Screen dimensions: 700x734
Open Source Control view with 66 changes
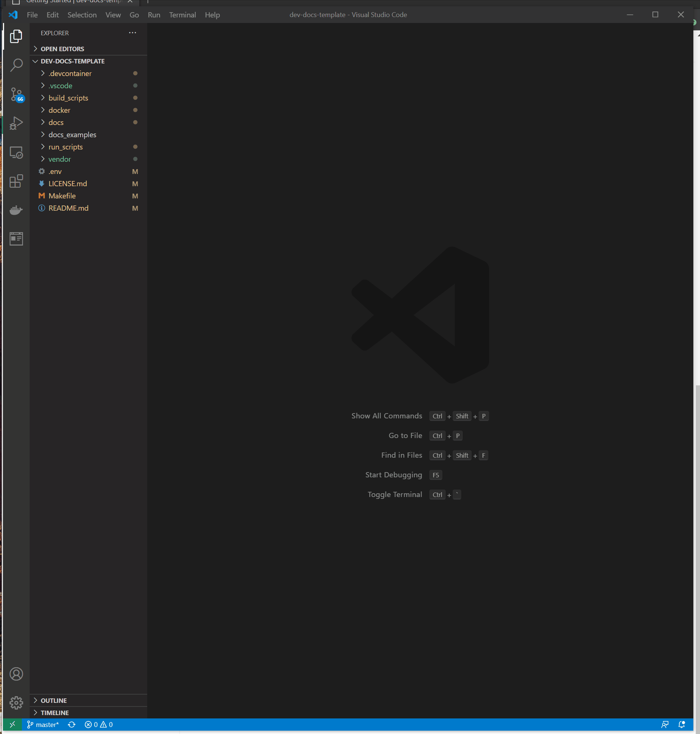click(x=16, y=94)
